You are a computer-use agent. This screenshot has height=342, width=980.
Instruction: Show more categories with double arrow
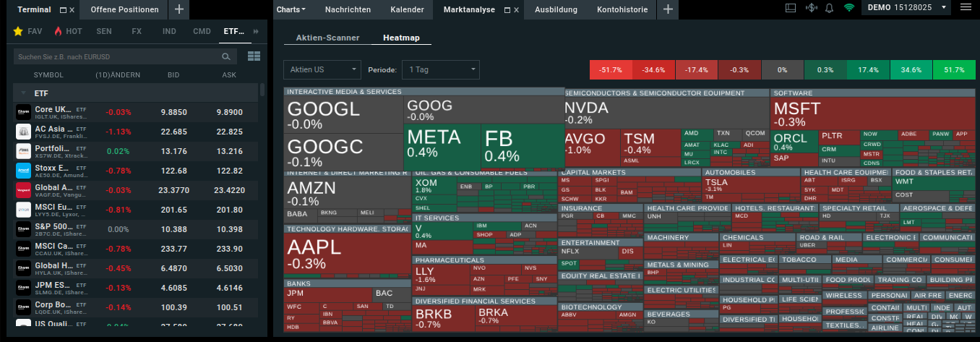pyautogui.click(x=256, y=32)
